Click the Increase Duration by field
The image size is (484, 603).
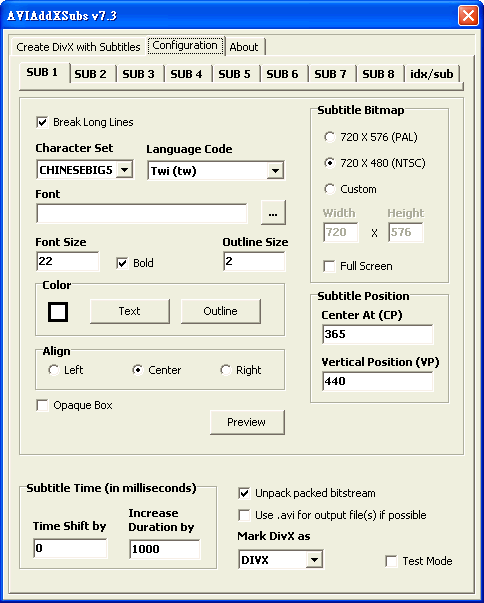[x=165, y=549]
